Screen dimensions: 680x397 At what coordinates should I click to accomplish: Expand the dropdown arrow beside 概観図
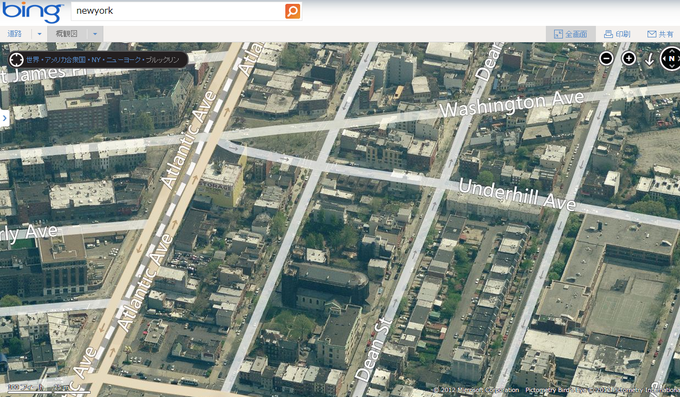click(95, 34)
